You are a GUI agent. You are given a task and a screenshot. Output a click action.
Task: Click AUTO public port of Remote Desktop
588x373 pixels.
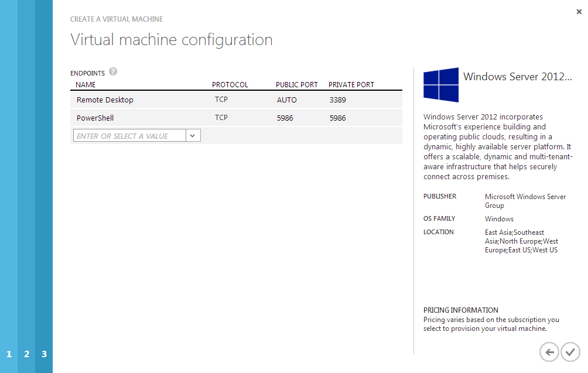click(x=287, y=100)
